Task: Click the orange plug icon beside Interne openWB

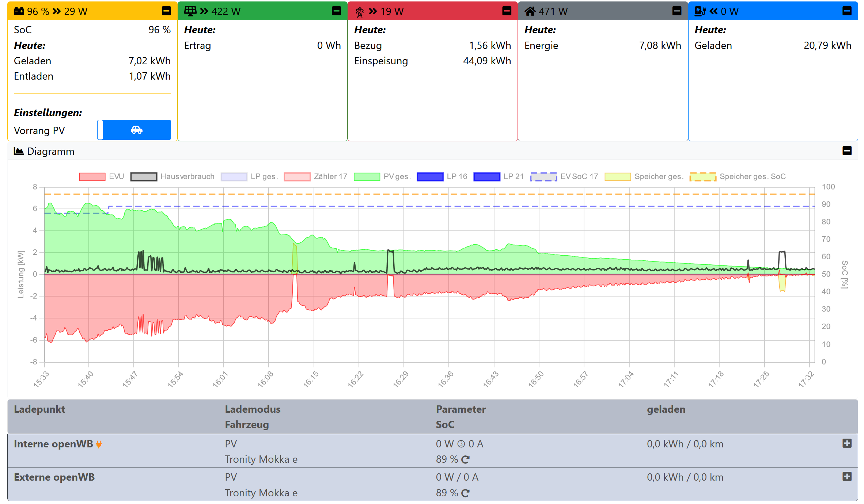Action: [99, 444]
